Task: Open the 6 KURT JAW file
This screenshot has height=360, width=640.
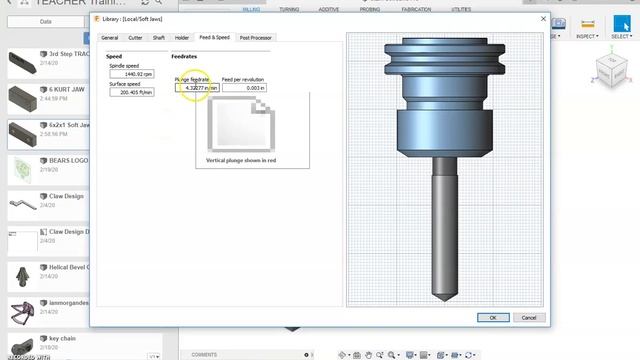Action: [48, 99]
